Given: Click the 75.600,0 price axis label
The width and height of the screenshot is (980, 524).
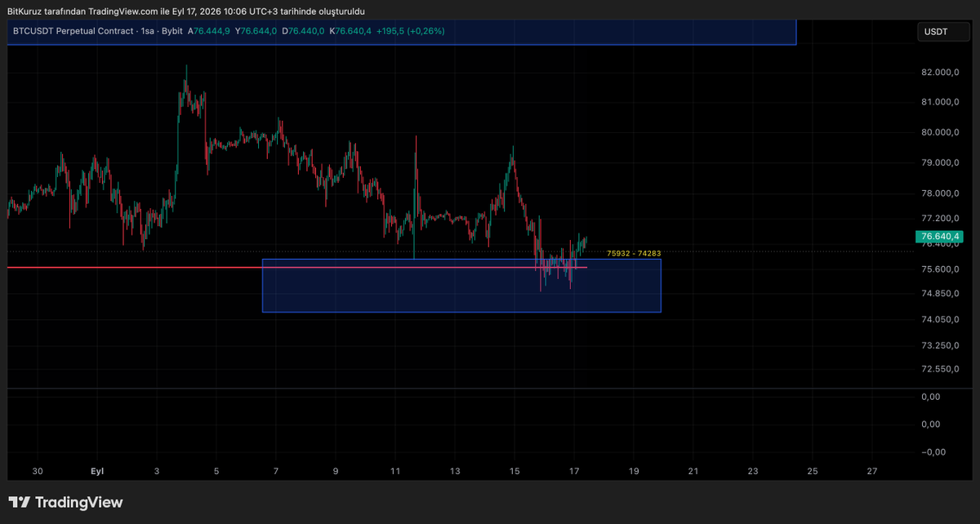Looking at the screenshot, I should pos(939,269).
